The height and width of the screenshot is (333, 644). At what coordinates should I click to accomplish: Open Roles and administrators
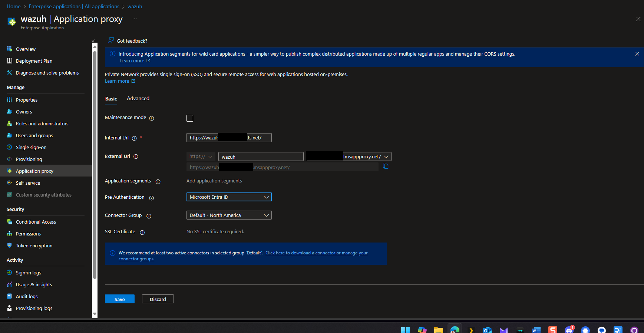(42, 123)
